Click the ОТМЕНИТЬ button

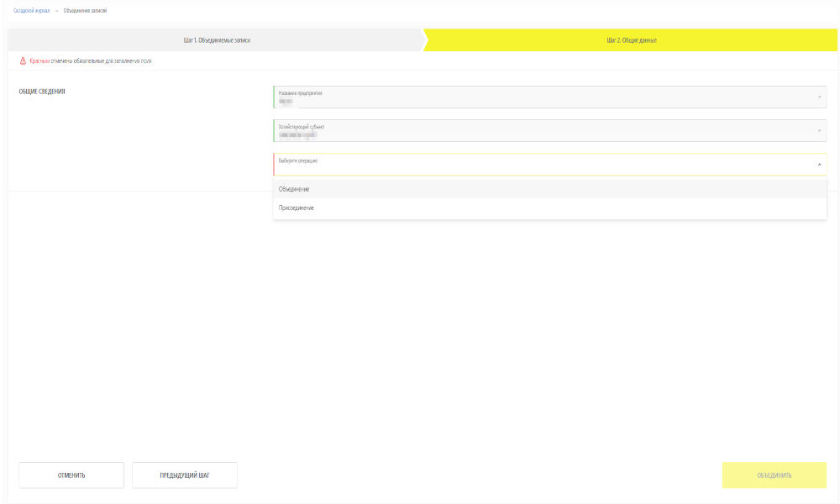tap(71, 475)
